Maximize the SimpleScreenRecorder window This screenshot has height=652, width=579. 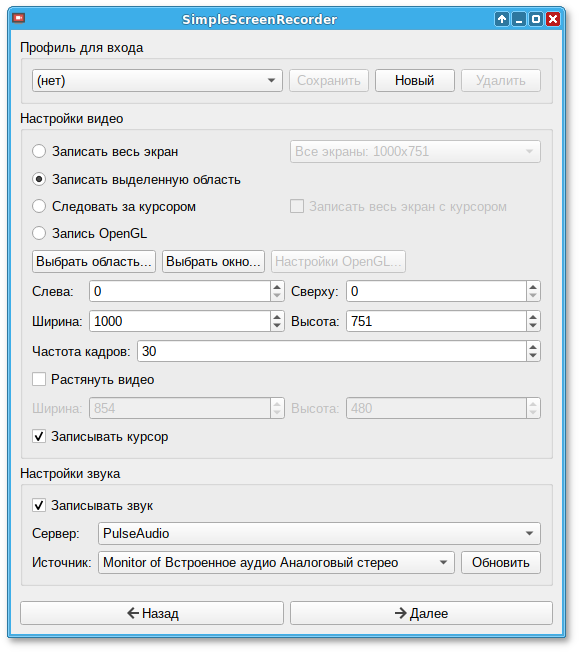pos(536,19)
